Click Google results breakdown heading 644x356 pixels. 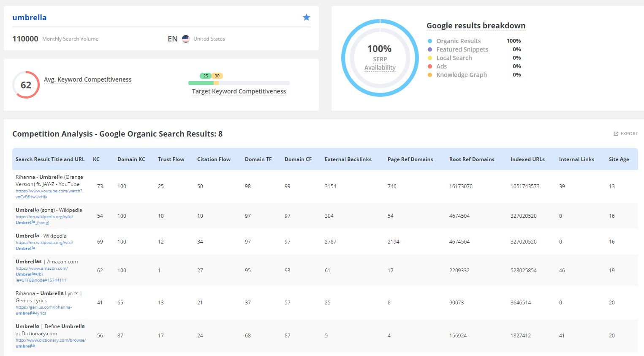coord(476,26)
